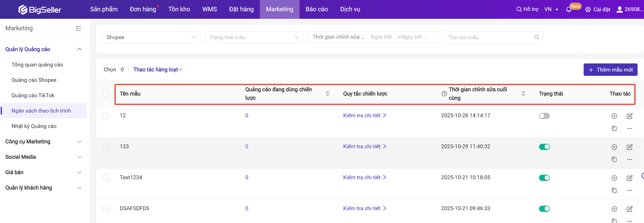Open the Shopee platform dropdown
The width and height of the screenshot is (644, 223).
click(x=151, y=37)
